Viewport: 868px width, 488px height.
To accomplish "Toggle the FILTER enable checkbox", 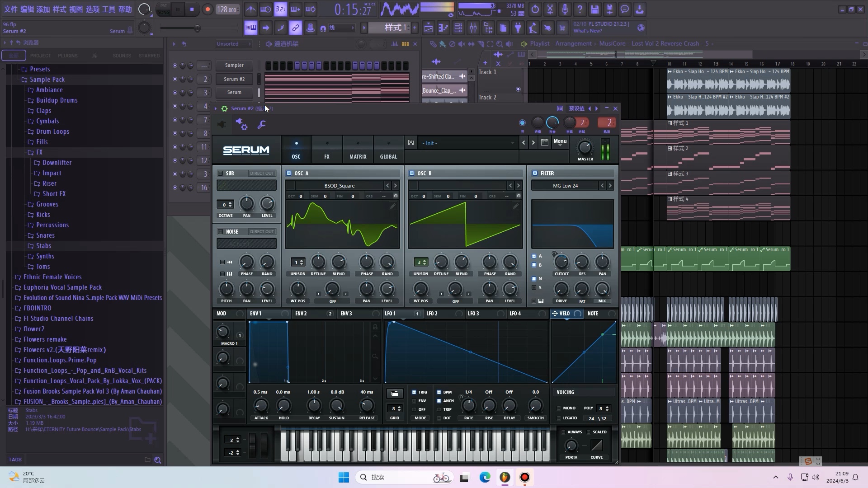I will (x=535, y=174).
